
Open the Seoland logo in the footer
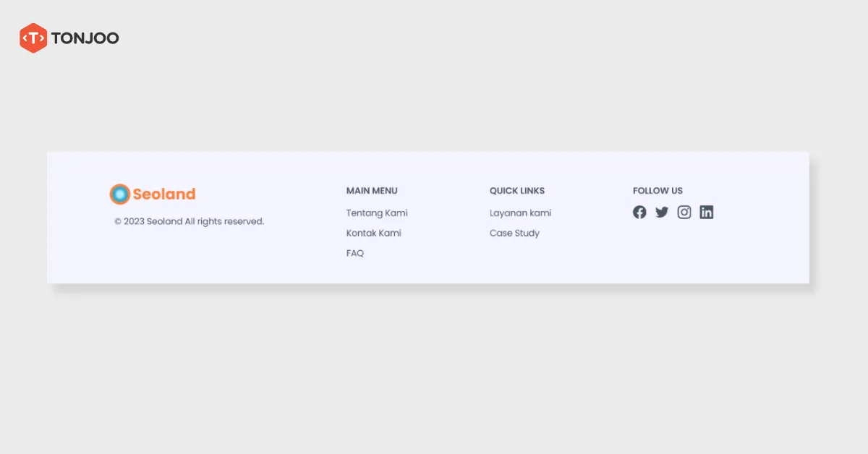pos(152,194)
